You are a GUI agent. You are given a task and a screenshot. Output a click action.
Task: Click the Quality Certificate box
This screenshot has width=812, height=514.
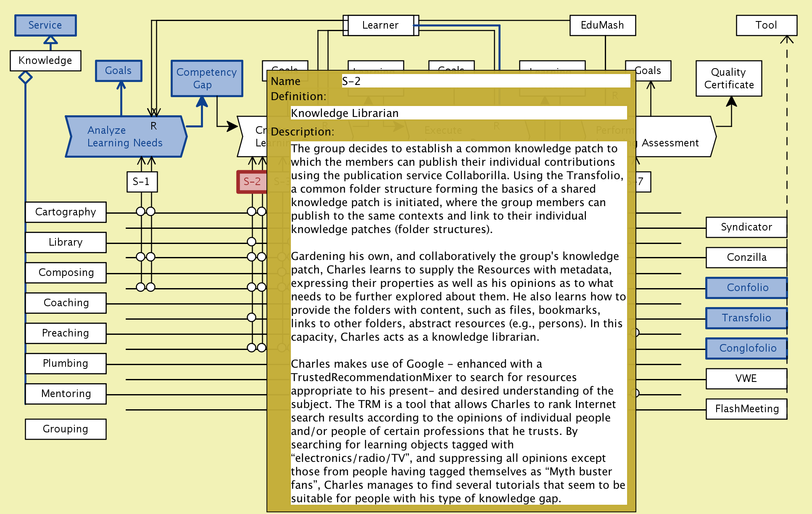[728, 78]
